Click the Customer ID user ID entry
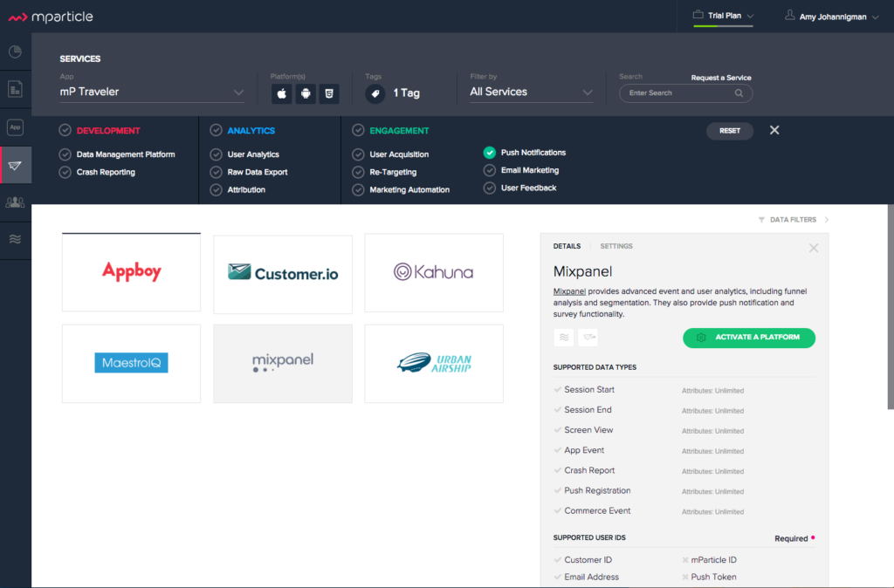The height and width of the screenshot is (588, 894). click(x=582, y=560)
